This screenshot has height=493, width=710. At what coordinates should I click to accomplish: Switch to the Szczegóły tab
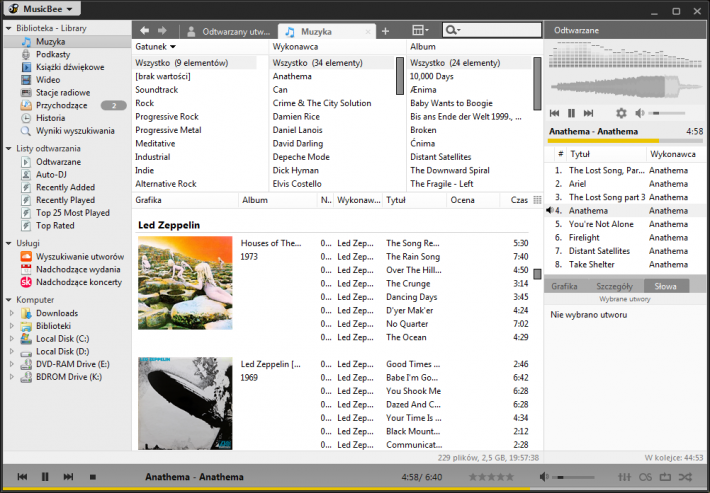point(614,286)
